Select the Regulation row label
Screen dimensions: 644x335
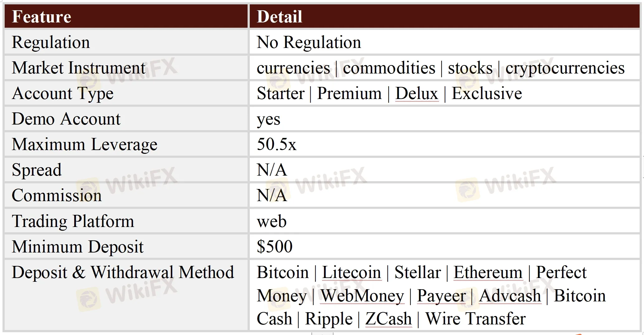51,42
